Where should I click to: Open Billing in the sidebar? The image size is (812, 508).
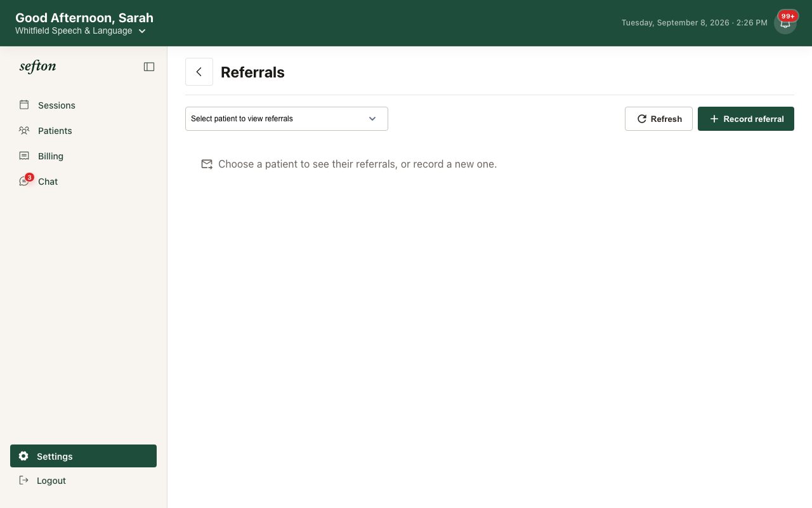pyautogui.click(x=83, y=156)
